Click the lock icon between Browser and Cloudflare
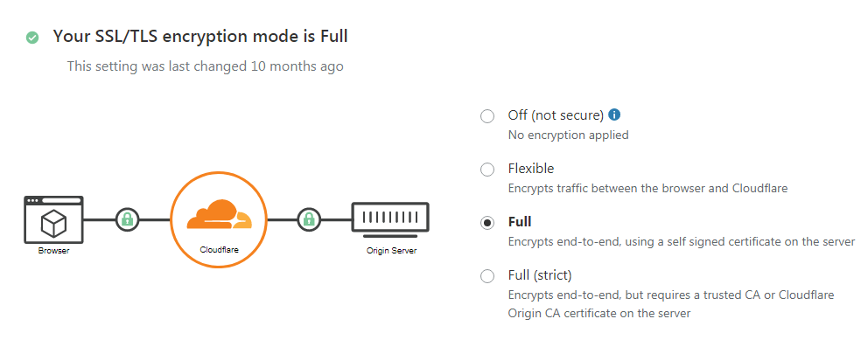868x340 pixels. coord(128,219)
